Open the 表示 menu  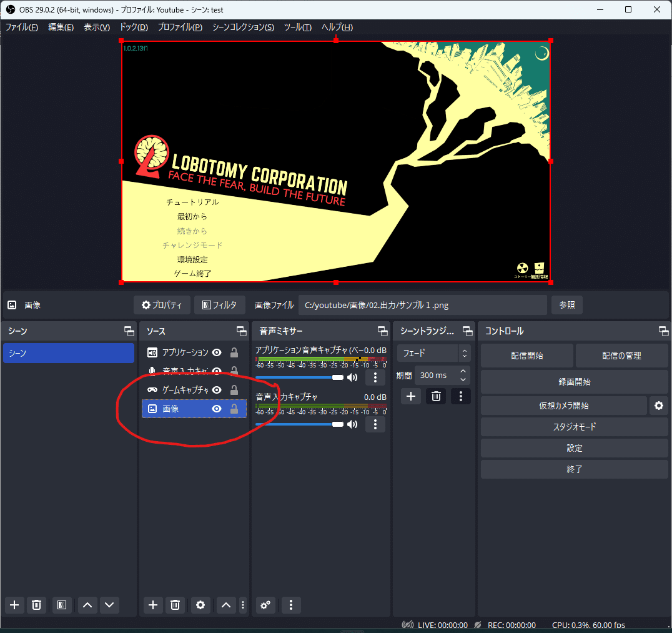pos(96,27)
